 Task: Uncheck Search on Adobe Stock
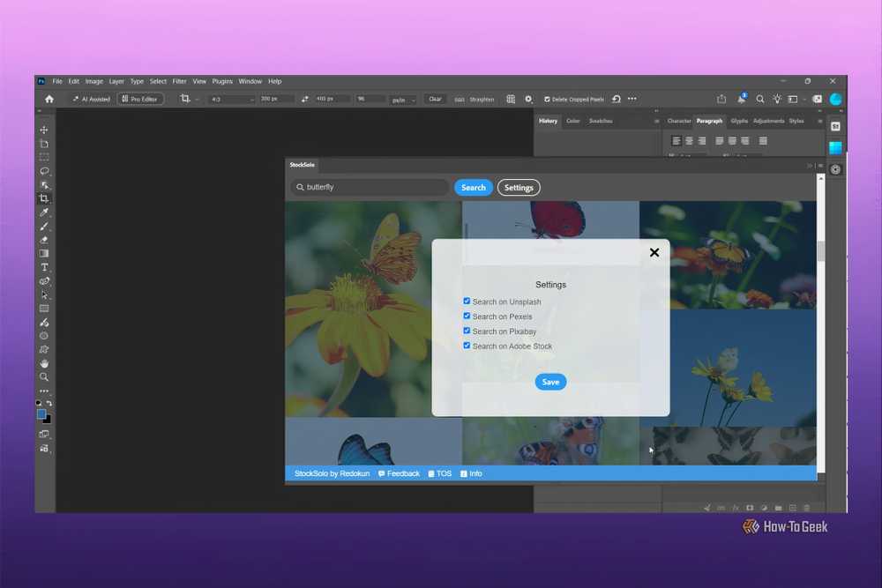[x=467, y=346]
